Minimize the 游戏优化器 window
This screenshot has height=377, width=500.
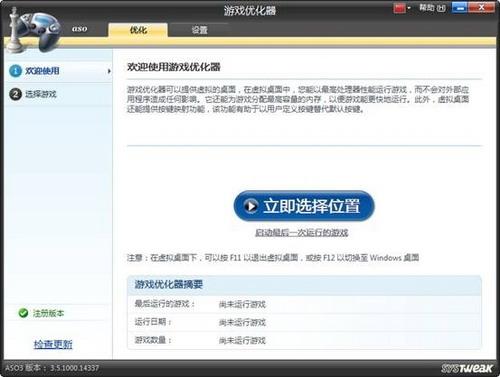[x=460, y=7]
